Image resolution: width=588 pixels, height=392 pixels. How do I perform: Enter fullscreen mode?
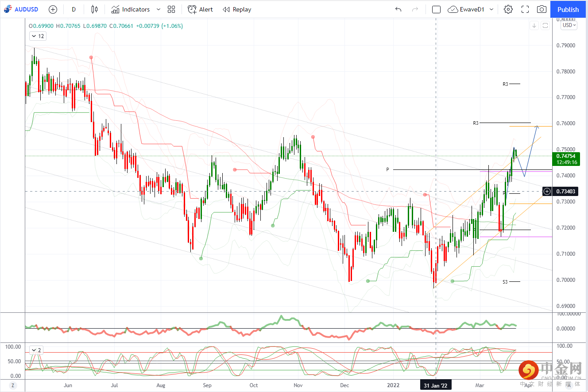pos(525,9)
